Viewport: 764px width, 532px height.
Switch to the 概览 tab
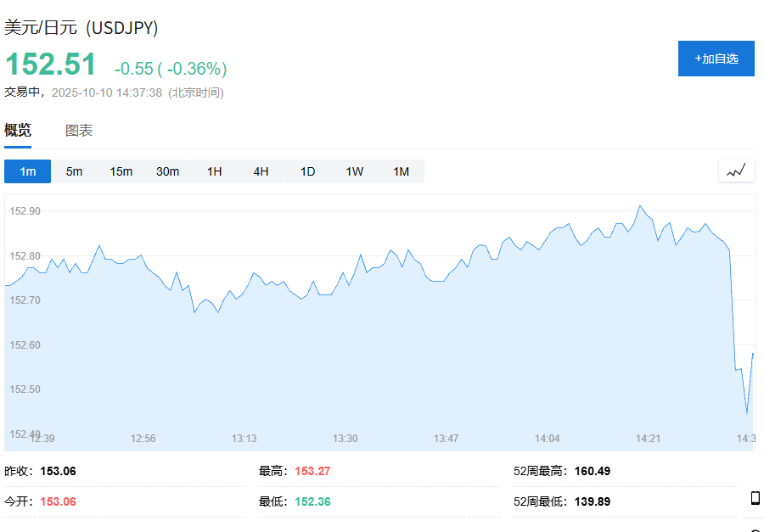[x=18, y=131]
